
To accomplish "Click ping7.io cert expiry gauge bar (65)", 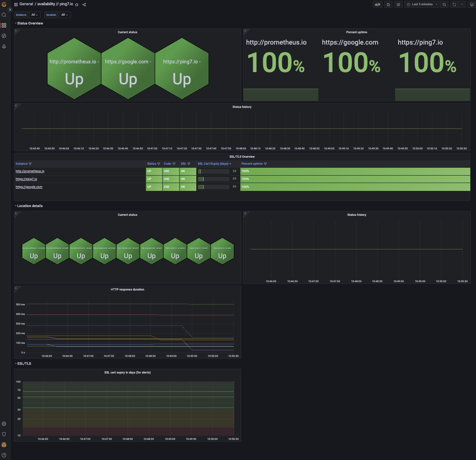I will click(x=214, y=179).
